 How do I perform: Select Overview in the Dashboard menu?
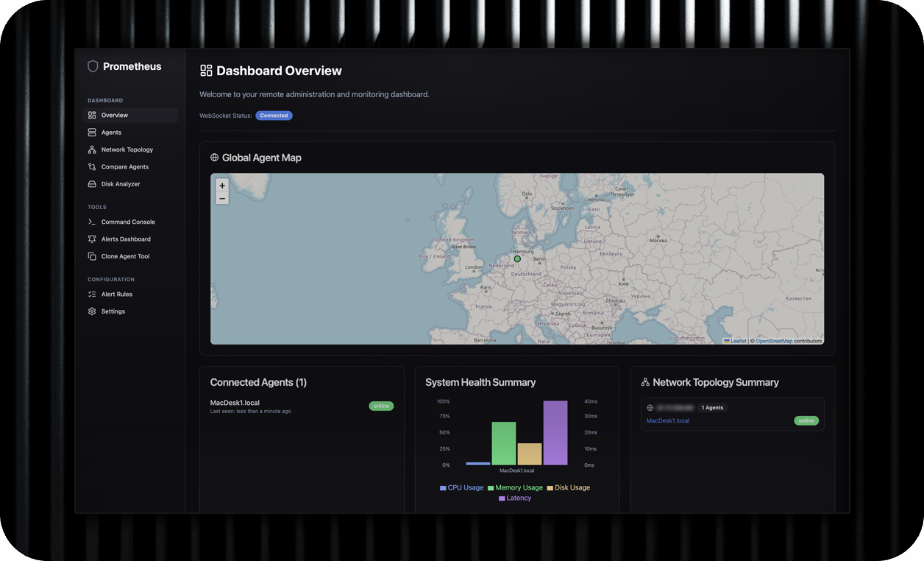point(114,115)
